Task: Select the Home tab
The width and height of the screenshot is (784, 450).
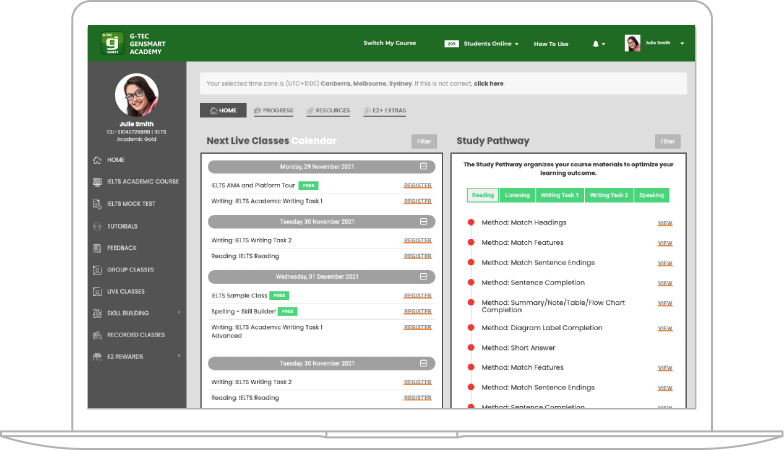Action: (x=223, y=110)
